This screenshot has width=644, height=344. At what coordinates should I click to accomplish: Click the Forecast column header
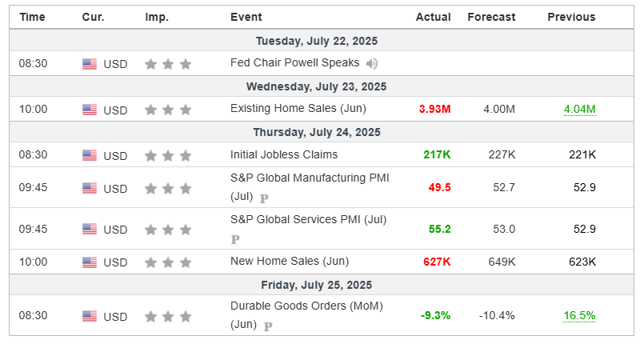(491, 18)
